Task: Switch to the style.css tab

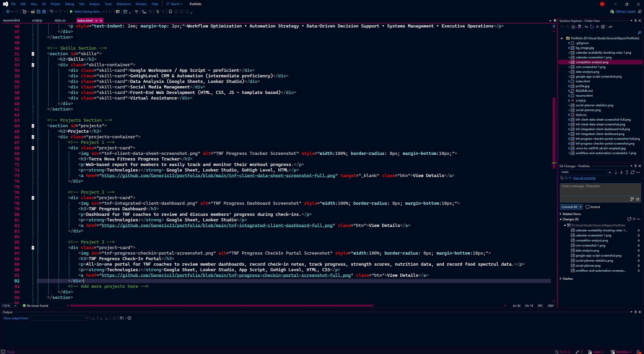Action: coord(60,20)
